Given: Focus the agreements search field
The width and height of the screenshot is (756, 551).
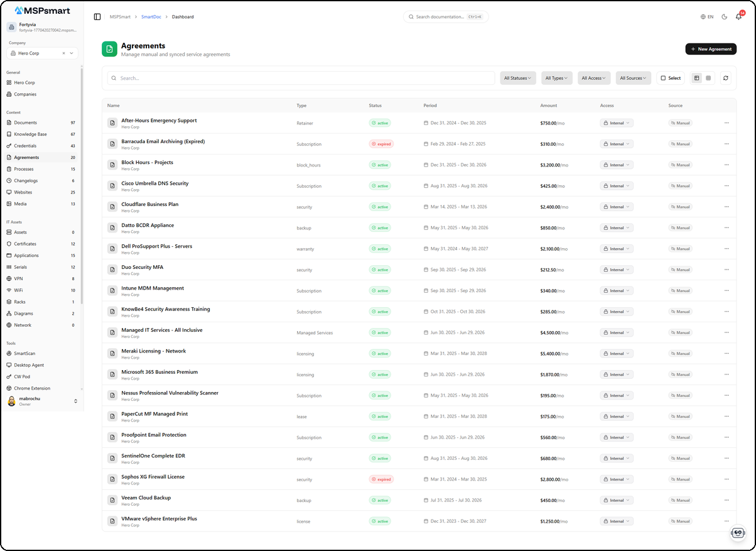Looking at the screenshot, I should click(301, 78).
